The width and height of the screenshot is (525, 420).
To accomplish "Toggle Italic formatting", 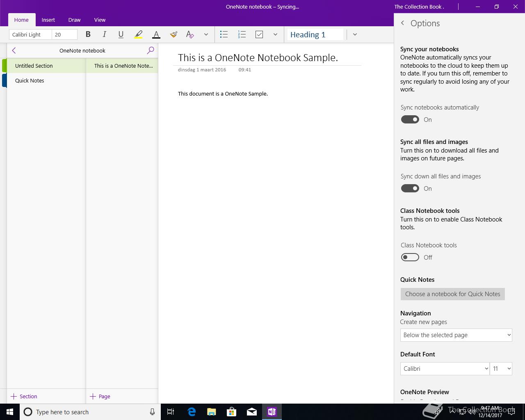I will coord(105,34).
